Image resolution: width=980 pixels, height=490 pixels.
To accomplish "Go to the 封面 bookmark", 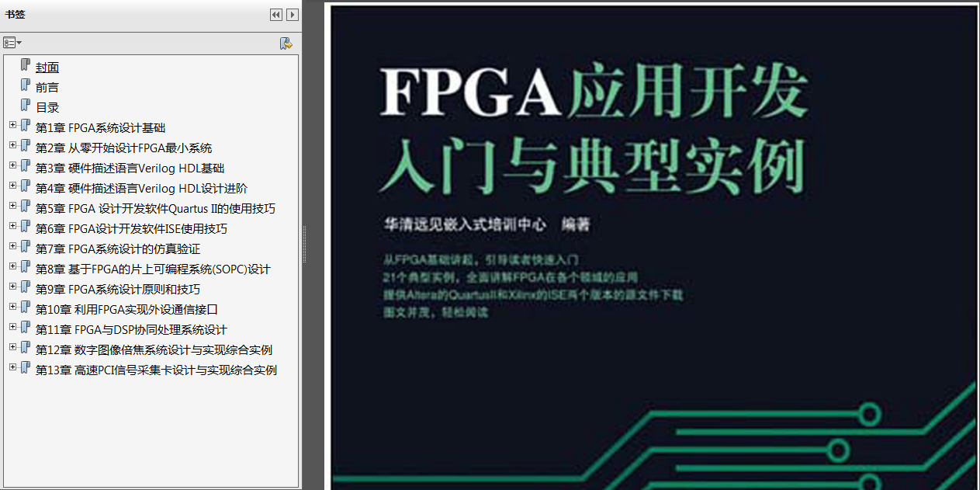I will (x=47, y=68).
